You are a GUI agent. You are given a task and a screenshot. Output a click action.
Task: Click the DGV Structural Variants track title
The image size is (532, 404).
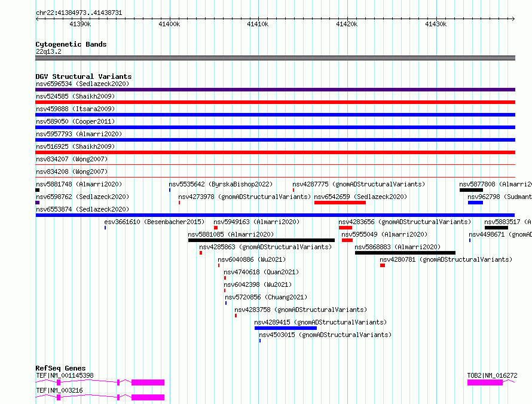coord(84,76)
